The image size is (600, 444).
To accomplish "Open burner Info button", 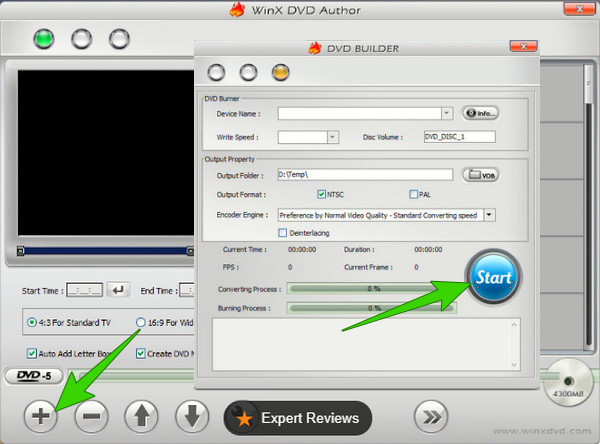I will coord(481,113).
